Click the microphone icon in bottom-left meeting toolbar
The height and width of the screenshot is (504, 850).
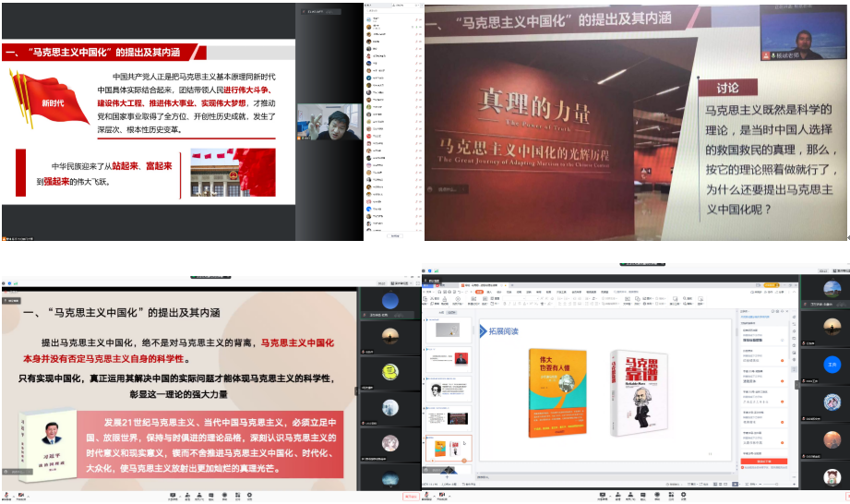(x=7, y=494)
